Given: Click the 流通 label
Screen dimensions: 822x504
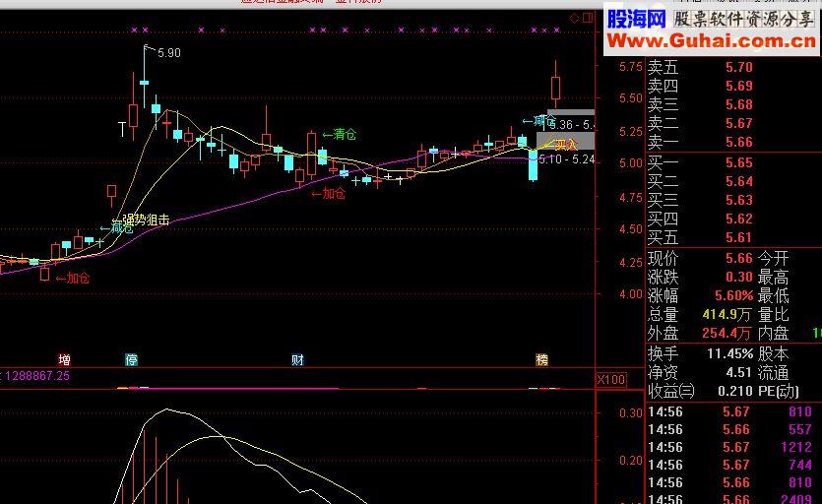Looking at the screenshot, I should click(773, 373).
